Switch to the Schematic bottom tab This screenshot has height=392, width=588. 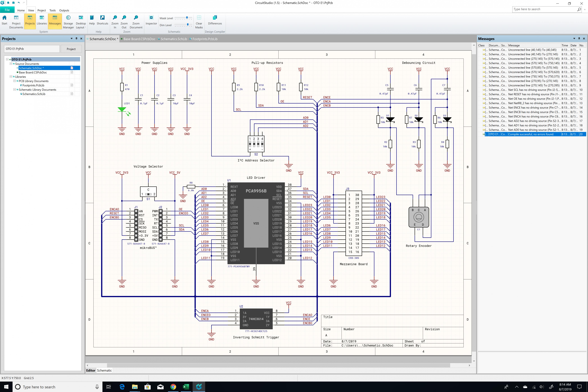(104, 370)
